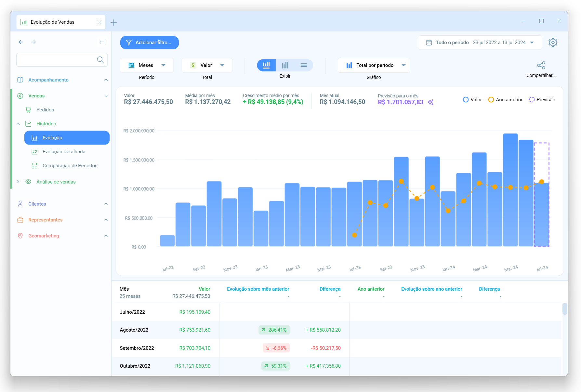Toggle Representantes section chevron
The height and width of the screenshot is (392, 581).
[x=106, y=220]
